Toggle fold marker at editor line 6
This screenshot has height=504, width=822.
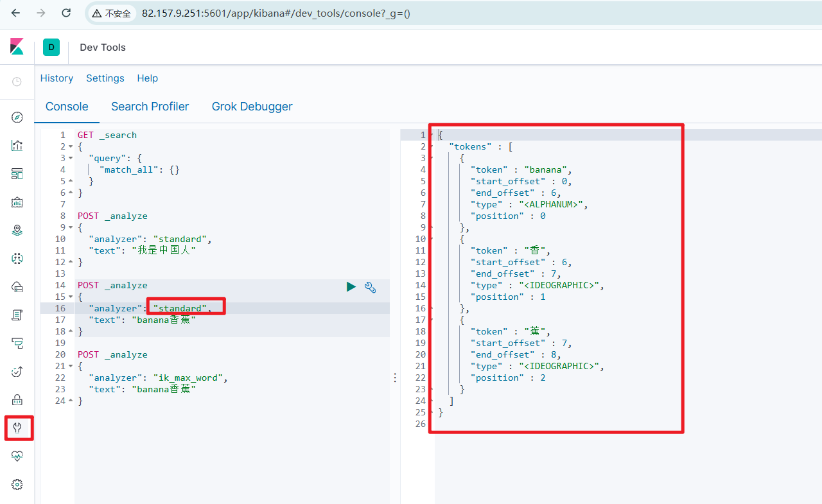(71, 193)
